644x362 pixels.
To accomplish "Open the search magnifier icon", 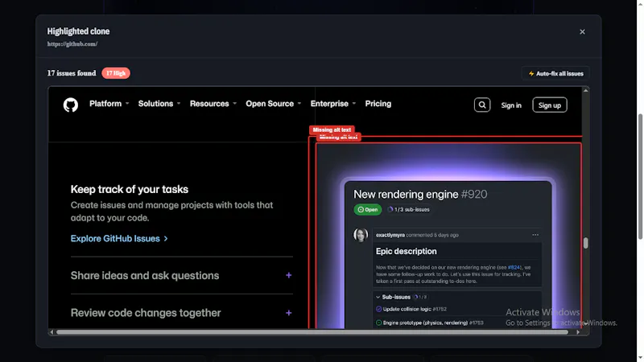I will [x=481, y=105].
